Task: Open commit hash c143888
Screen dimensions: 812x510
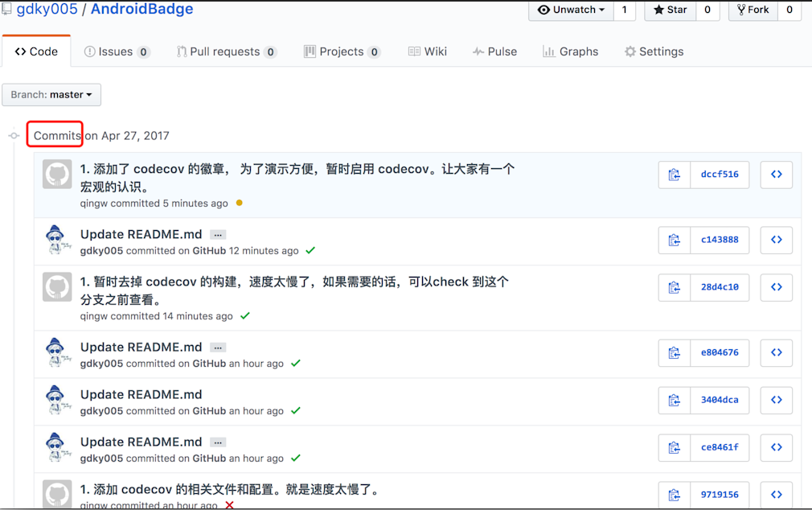Action: point(720,240)
